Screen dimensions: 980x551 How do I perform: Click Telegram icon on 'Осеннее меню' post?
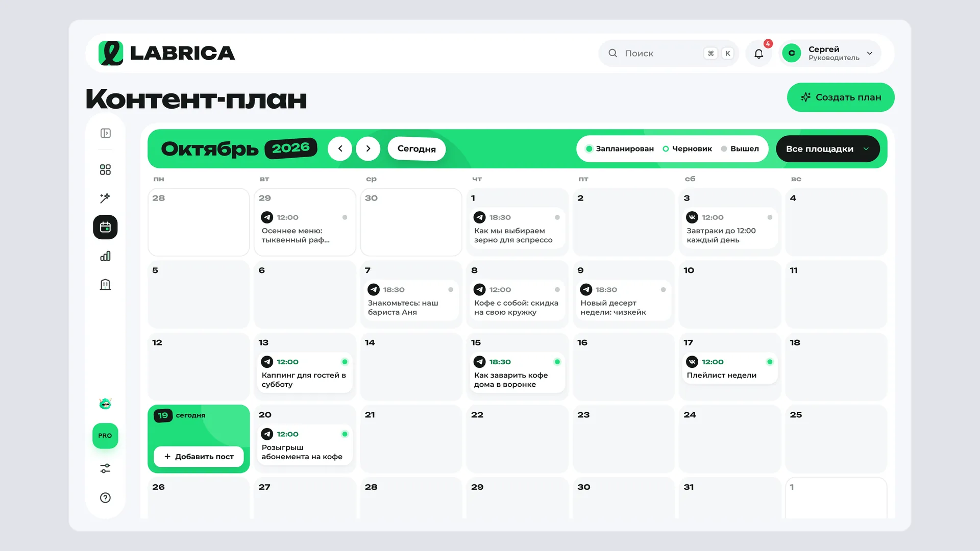point(267,217)
